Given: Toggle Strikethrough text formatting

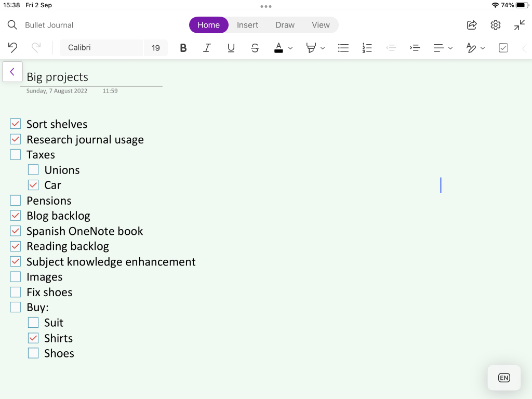Looking at the screenshot, I should coord(255,48).
